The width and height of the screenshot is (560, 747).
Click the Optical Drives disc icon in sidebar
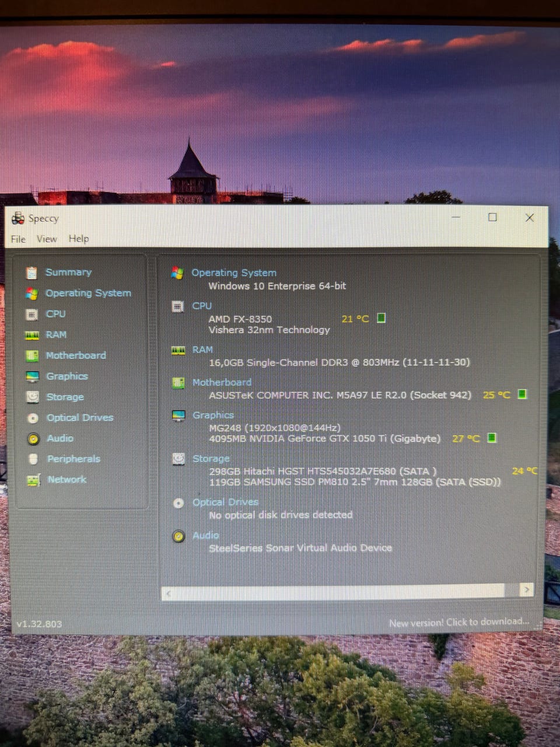[x=33, y=418]
